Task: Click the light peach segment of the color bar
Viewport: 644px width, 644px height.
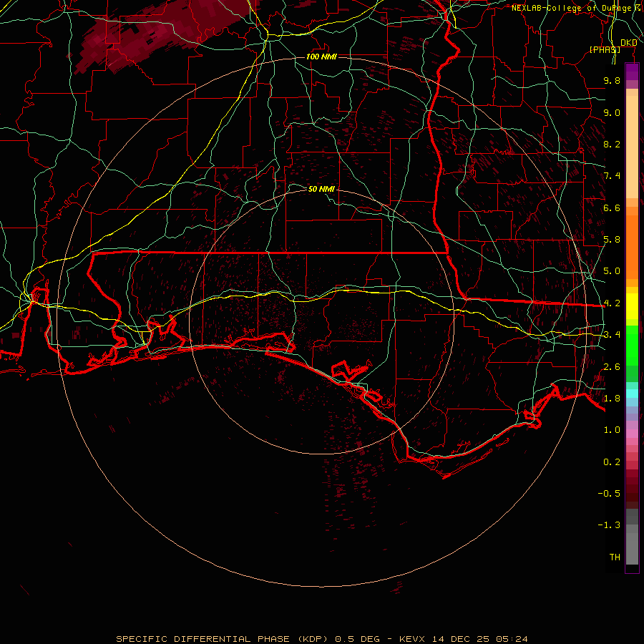Action: click(632, 147)
